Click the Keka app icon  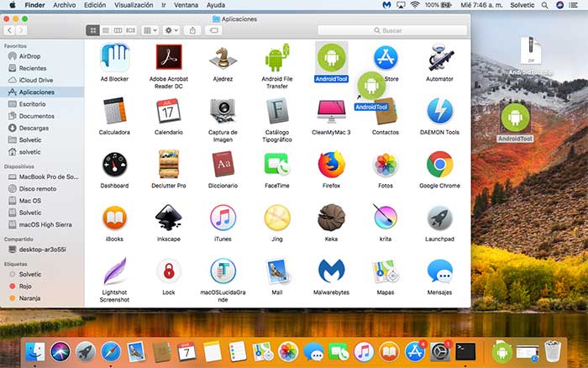pyautogui.click(x=331, y=218)
